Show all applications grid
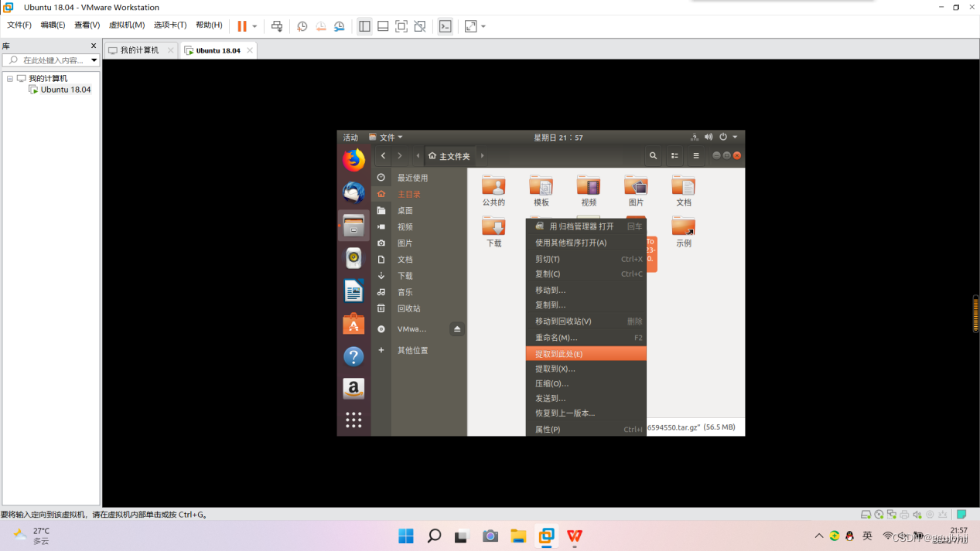Image resolution: width=980 pixels, height=551 pixels. (x=353, y=420)
